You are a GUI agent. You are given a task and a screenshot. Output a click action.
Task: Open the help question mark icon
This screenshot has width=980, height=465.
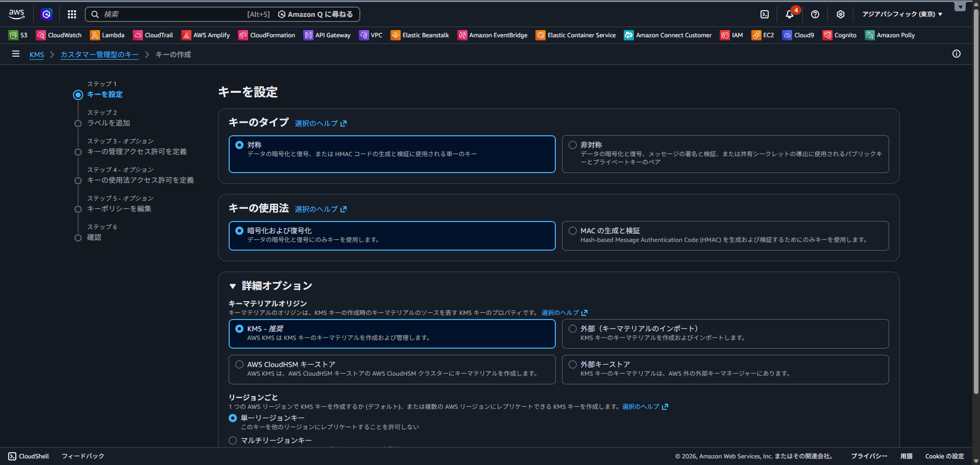815,14
